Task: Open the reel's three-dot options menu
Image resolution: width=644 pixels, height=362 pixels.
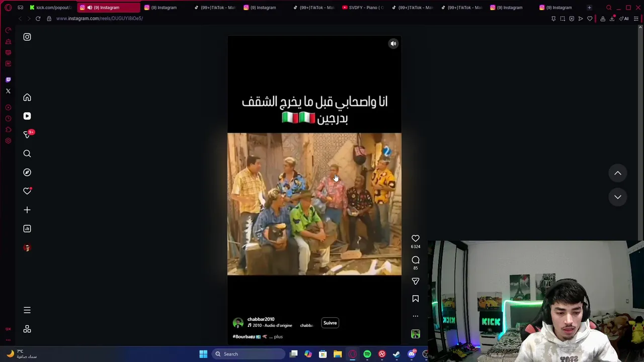Action: pyautogui.click(x=416, y=316)
